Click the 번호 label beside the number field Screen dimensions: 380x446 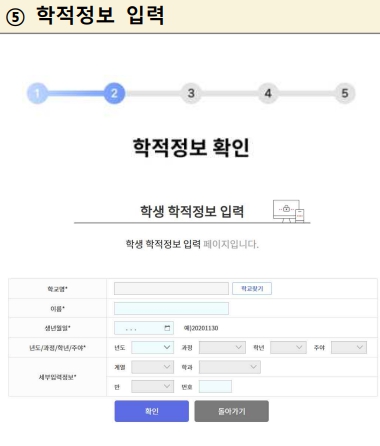point(187,387)
